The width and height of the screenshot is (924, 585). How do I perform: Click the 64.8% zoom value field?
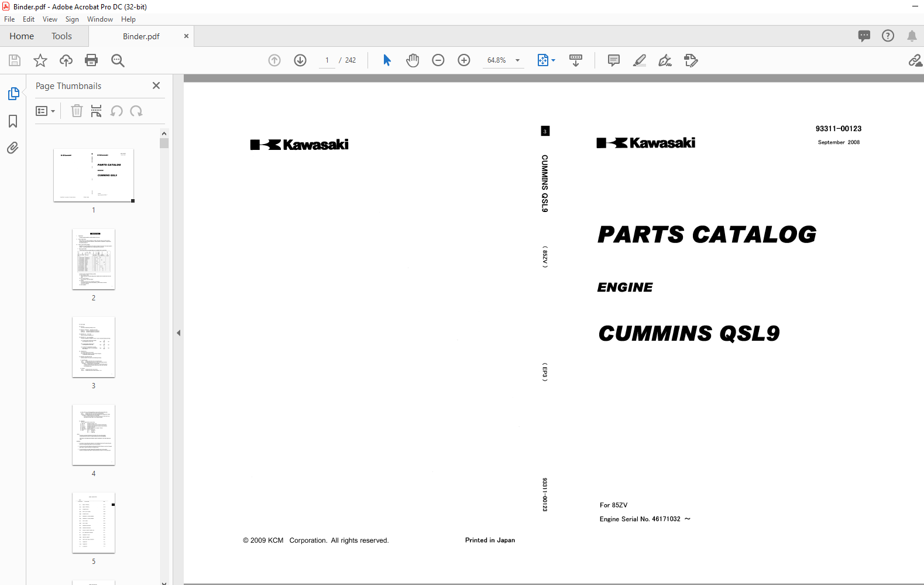497,60
